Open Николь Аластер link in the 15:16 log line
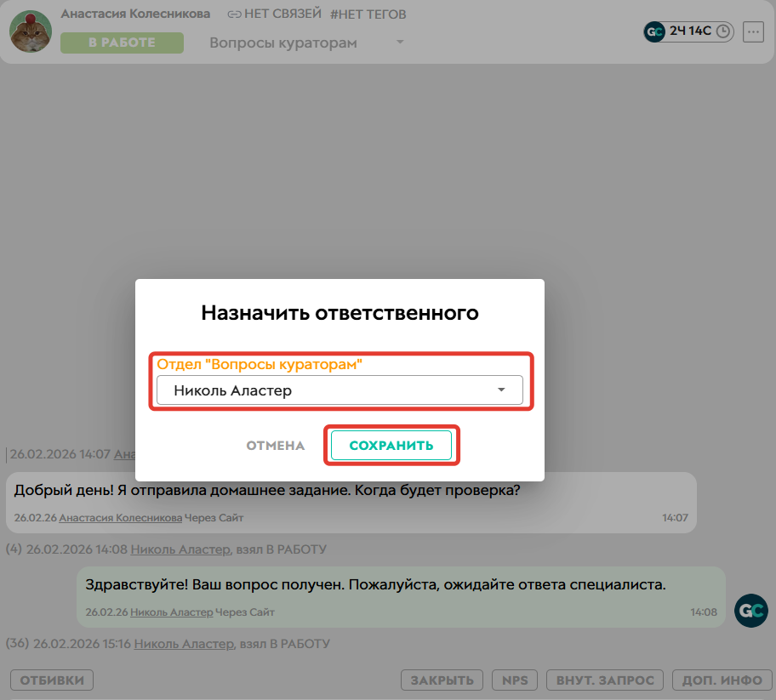776x700 pixels. coord(184,644)
